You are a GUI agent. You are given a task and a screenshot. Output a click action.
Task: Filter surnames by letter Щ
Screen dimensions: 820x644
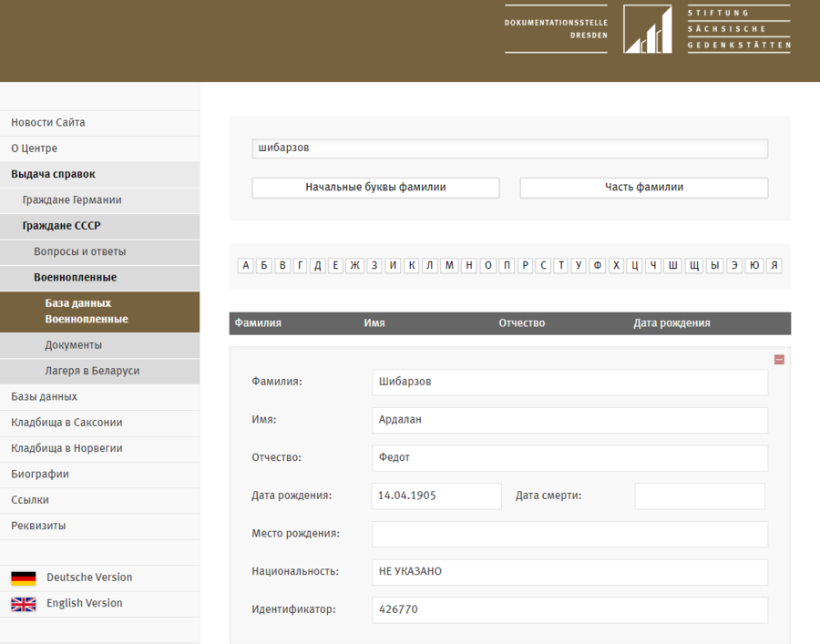click(693, 266)
